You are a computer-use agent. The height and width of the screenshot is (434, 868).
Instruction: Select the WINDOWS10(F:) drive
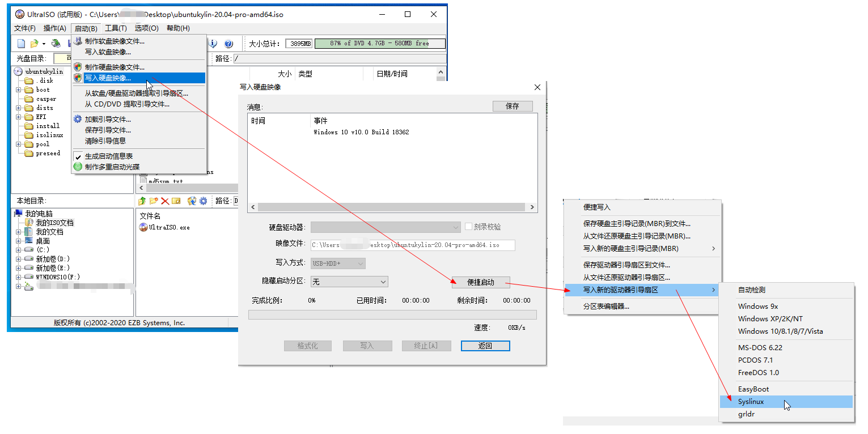53,277
